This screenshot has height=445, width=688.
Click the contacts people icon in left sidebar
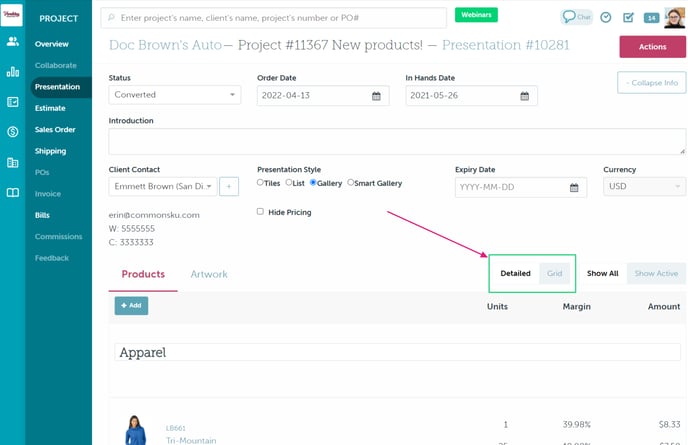(x=12, y=42)
